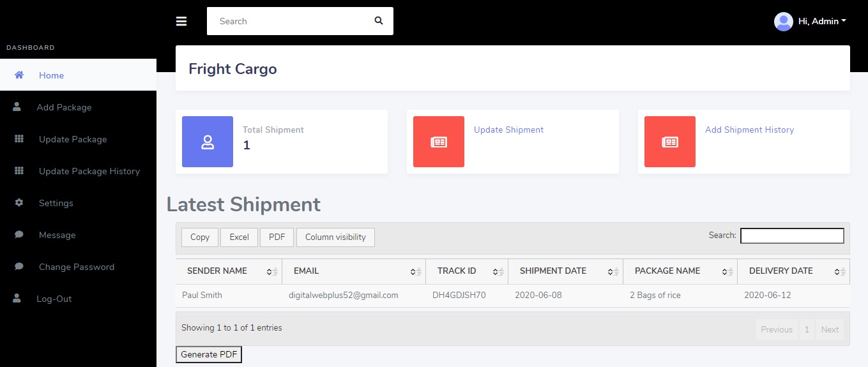Click the Add Shipment History red icon
This screenshot has height=367, width=868.
click(x=670, y=142)
